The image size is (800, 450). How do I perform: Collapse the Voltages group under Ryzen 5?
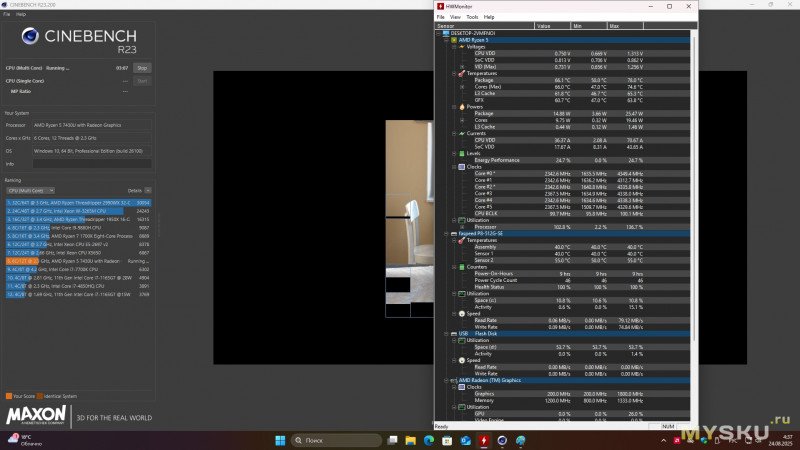coord(454,46)
